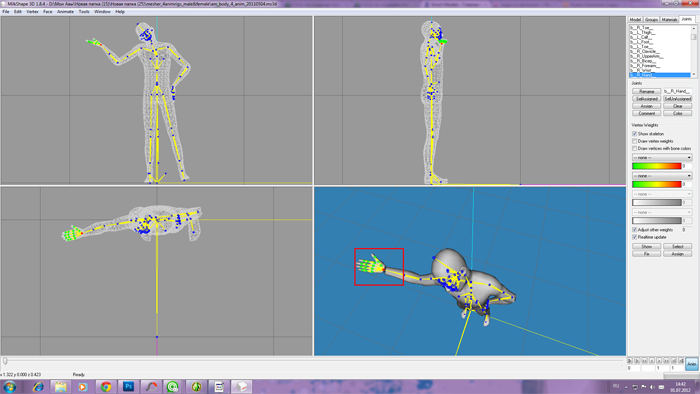The image size is (700, 394).
Task: Open the Animate menu
Action: (x=65, y=12)
